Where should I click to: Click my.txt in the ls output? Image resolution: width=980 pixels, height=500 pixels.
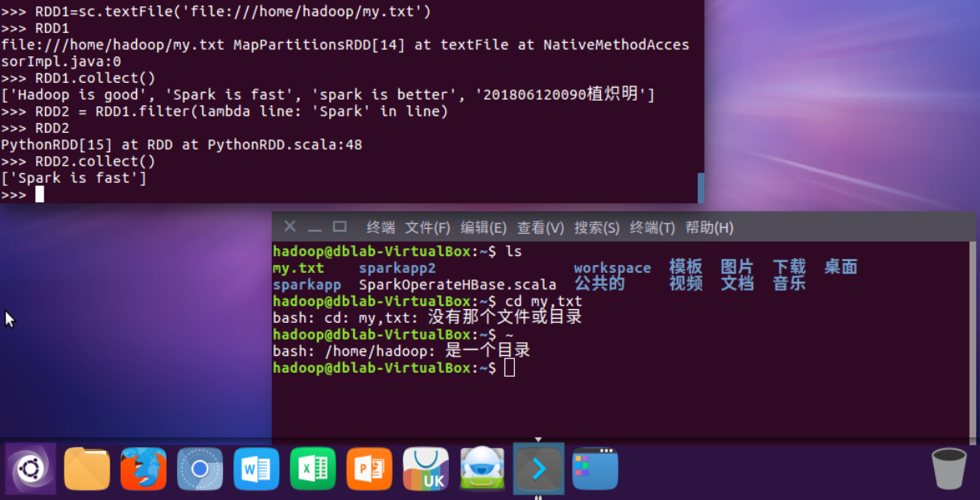[x=299, y=268]
